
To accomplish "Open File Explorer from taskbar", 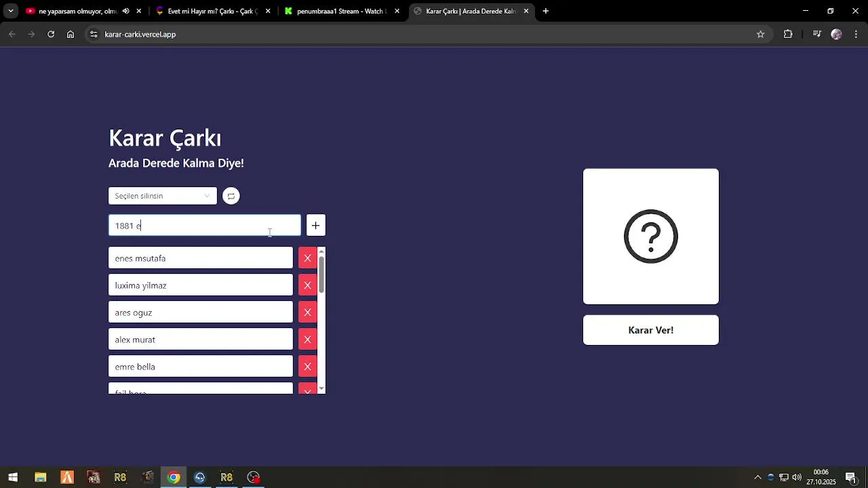I will pos(40,477).
